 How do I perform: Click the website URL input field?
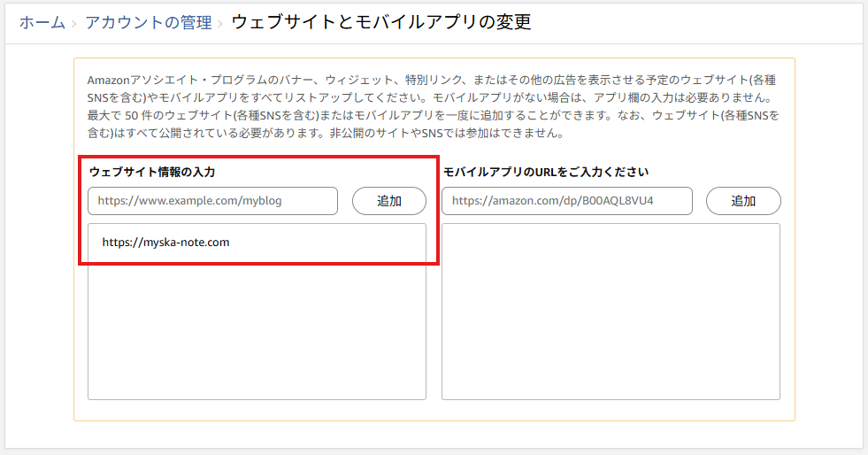coord(212,201)
